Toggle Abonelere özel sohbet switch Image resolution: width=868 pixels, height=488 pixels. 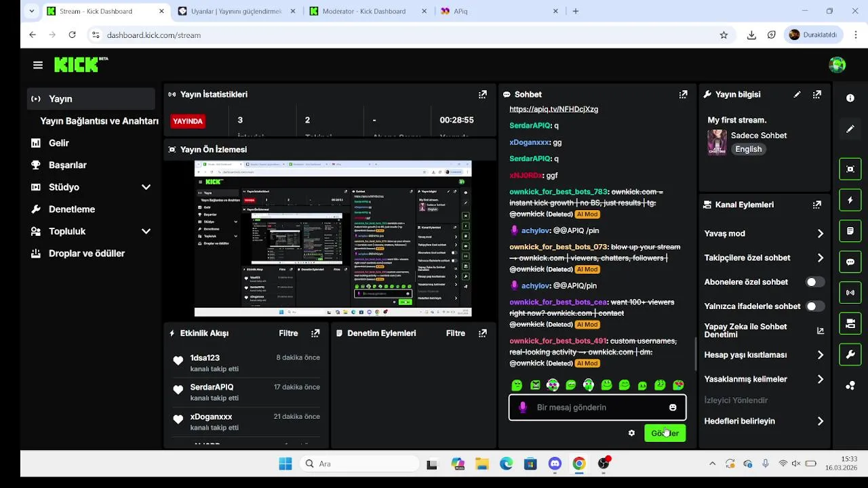[x=814, y=282]
